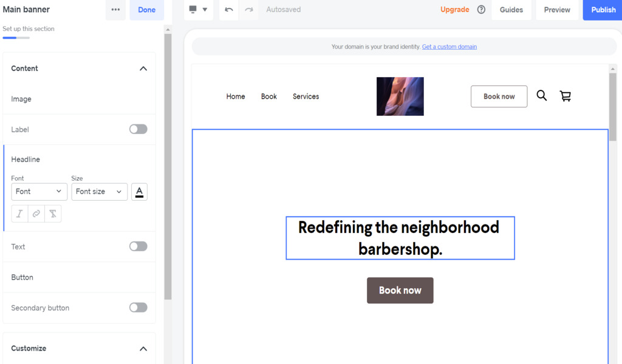Insert a link in the headline
Screen dimensions: 622x364
(36, 214)
